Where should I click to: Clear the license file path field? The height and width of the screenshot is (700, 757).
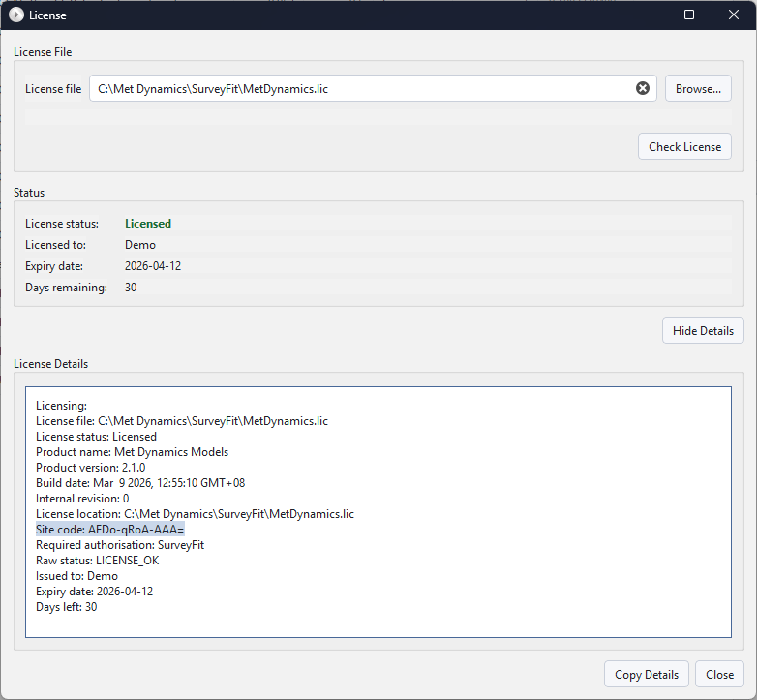(643, 88)
